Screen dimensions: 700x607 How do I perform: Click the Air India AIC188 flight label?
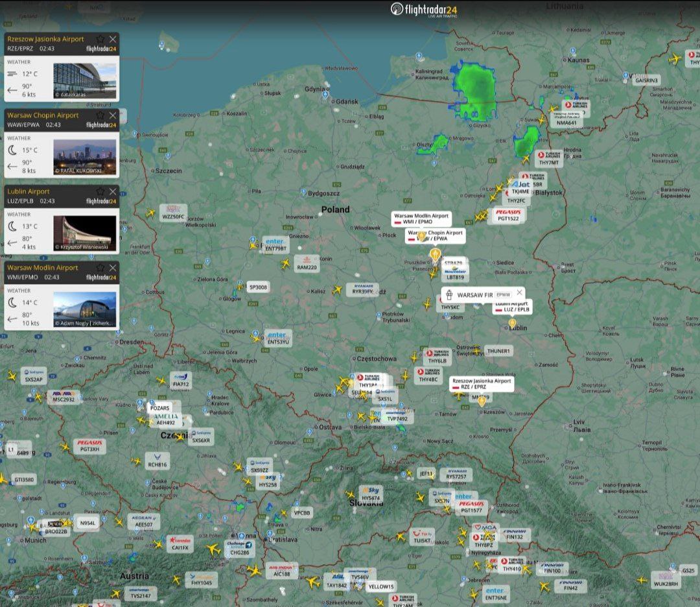[x=281, y=571]
